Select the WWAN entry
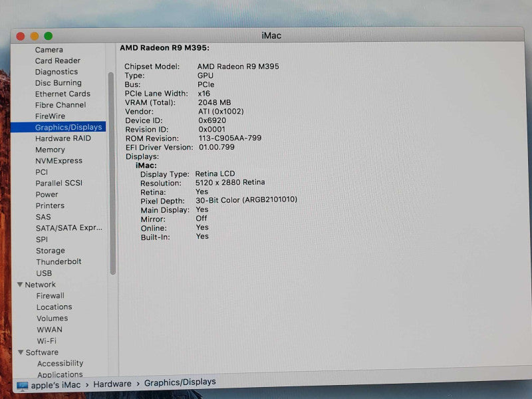 pos(49,329)
